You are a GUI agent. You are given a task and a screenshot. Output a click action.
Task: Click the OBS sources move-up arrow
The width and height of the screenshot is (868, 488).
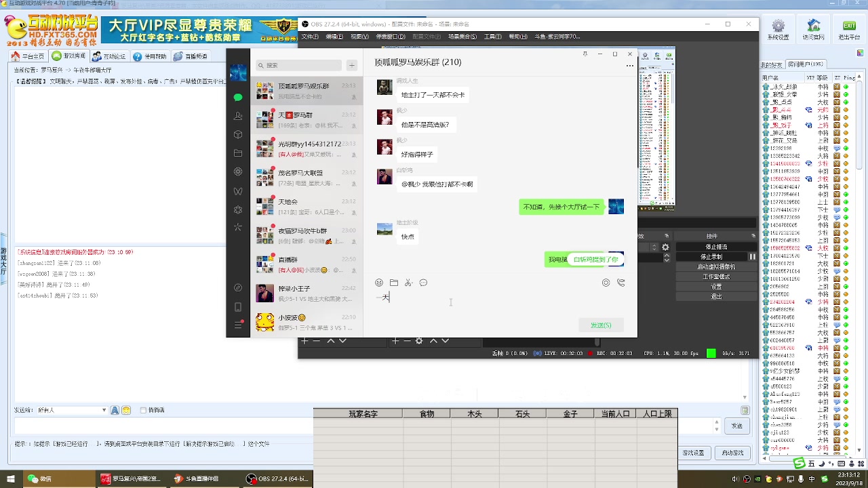(x=433, y=341)
